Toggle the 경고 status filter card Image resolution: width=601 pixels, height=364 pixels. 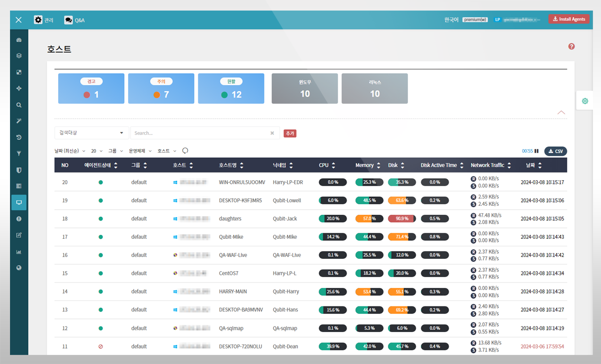(91, 89)
